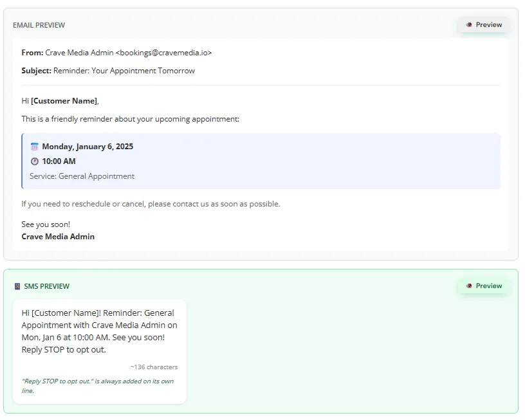Select the Crave Media Admin signature
The height and width of the screenshot is (420, 525).
coord(57,237)
